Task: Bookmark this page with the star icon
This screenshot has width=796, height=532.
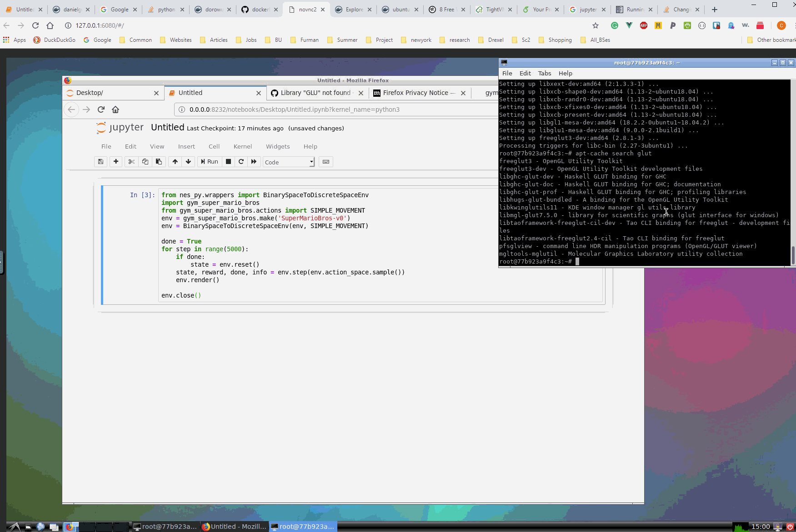Action: click(x=596, y=25)
